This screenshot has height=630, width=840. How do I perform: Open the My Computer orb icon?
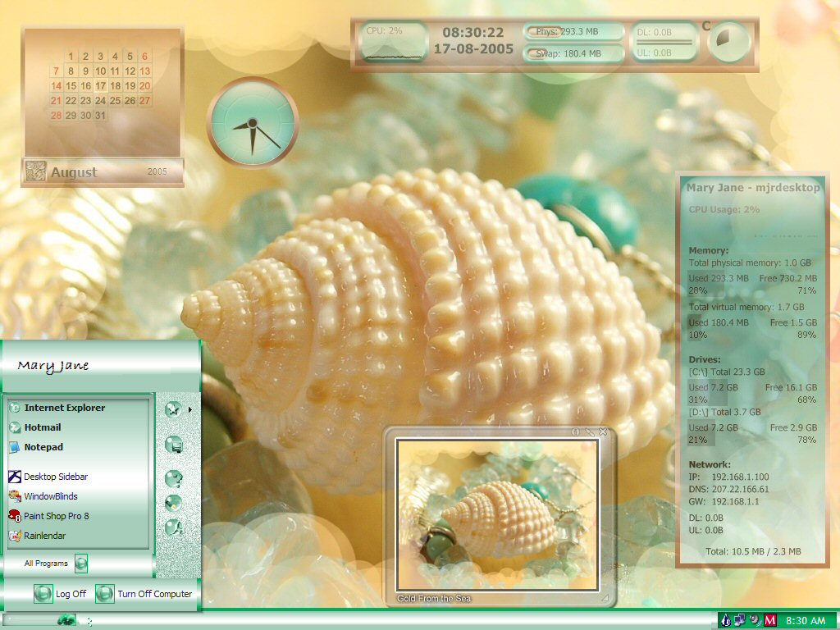tap(174, 444)
